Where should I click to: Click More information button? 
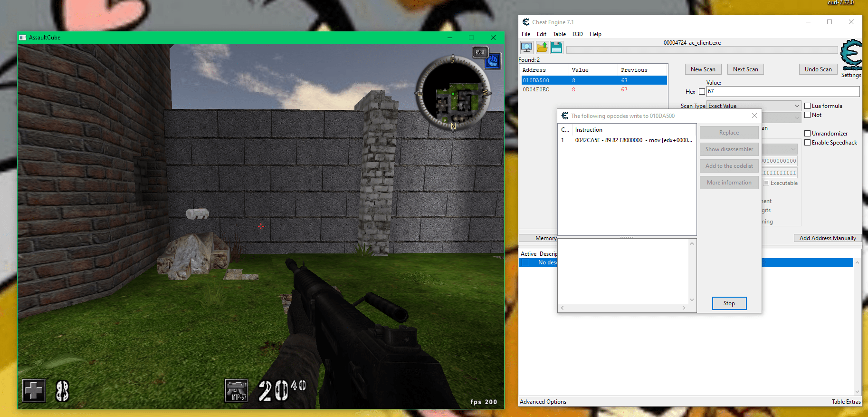(x=729, y=183)
